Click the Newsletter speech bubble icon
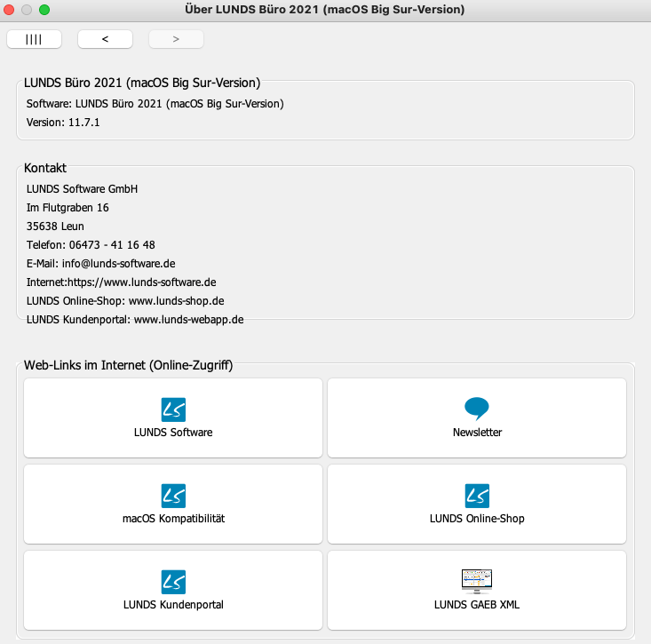The image size is (651, 644). (x=477, y=409)
